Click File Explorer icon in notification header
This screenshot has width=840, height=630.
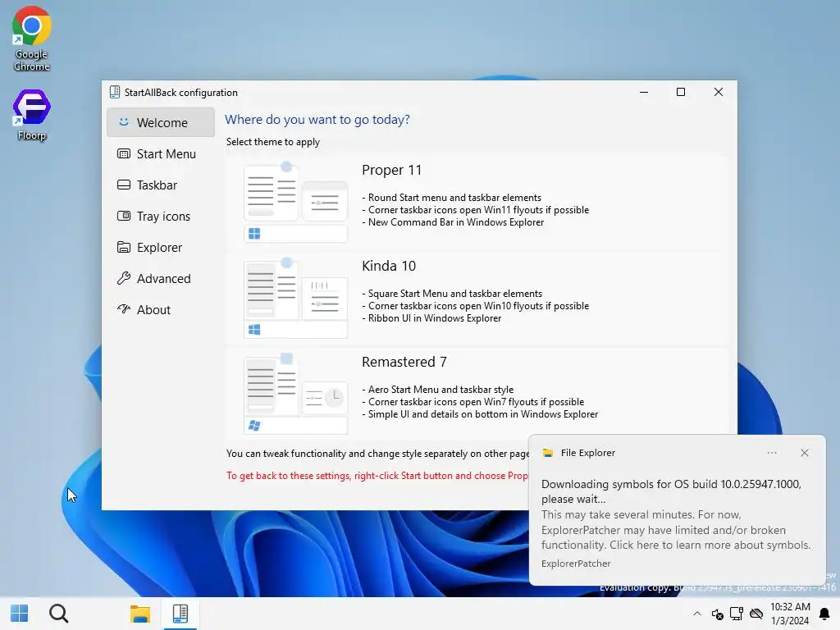(547, 453)
